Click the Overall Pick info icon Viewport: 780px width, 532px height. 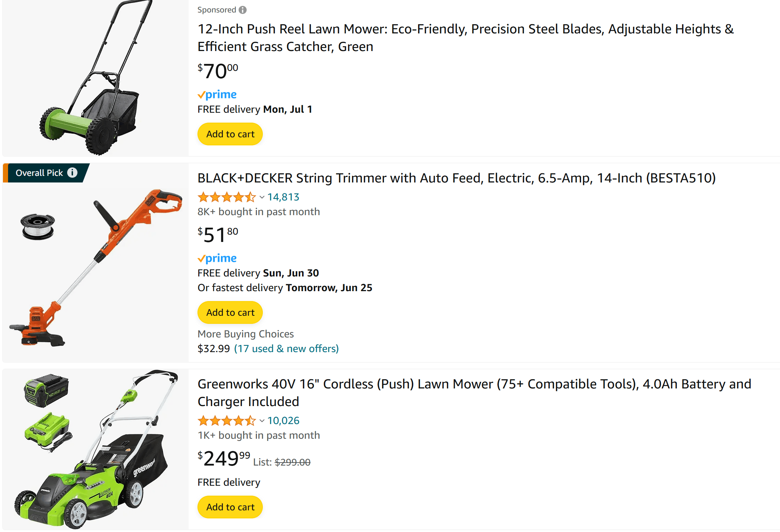72,173
